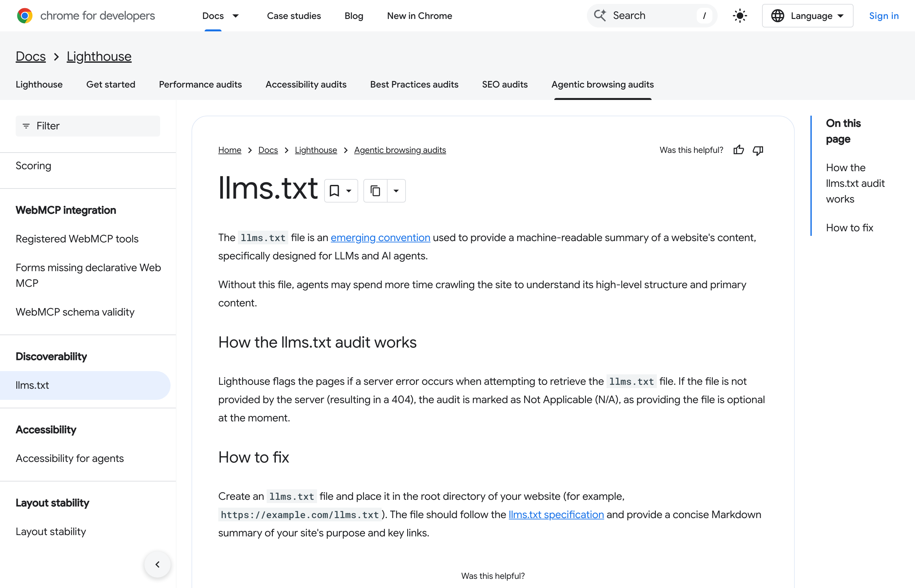Click the chrome for developers site title
The height and width of the screenshot is (588, 915).
coord(97,16)
